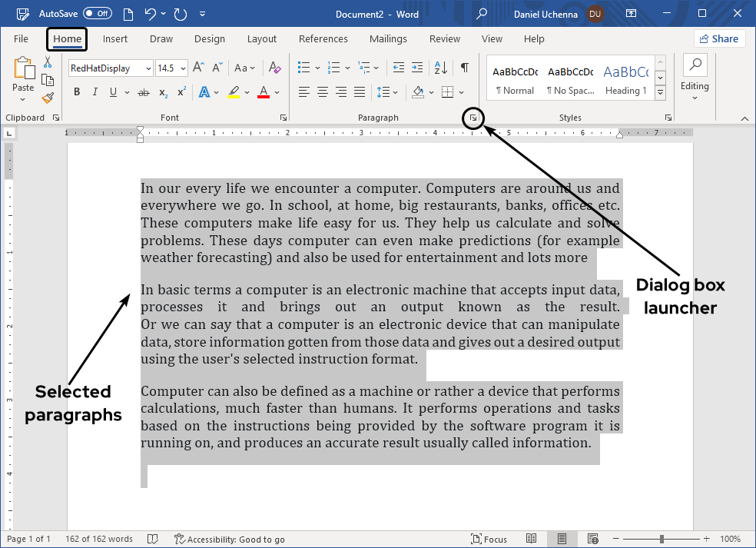Click the Format Painter icon
This screenshot has width=756, height=548.
(48, 98)
